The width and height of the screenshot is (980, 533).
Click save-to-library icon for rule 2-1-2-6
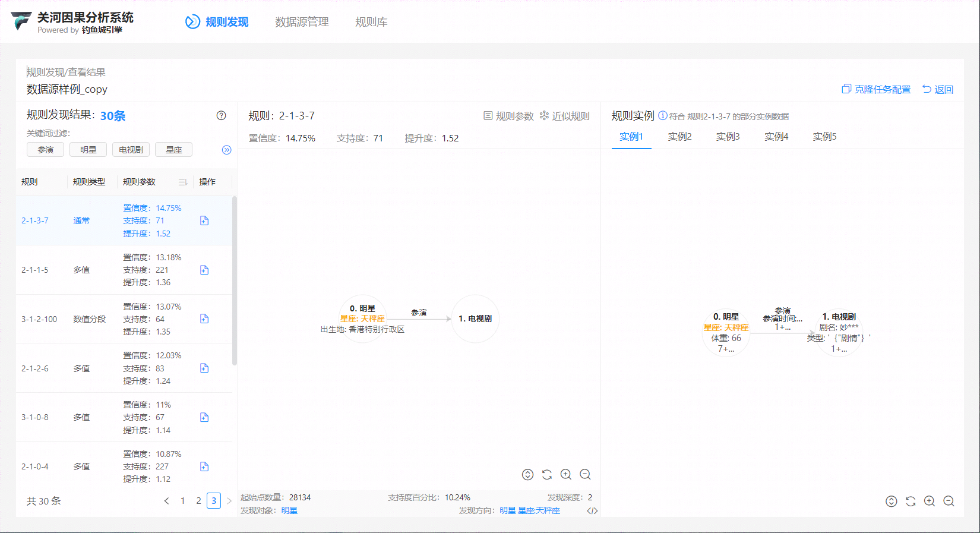point(204,368)
